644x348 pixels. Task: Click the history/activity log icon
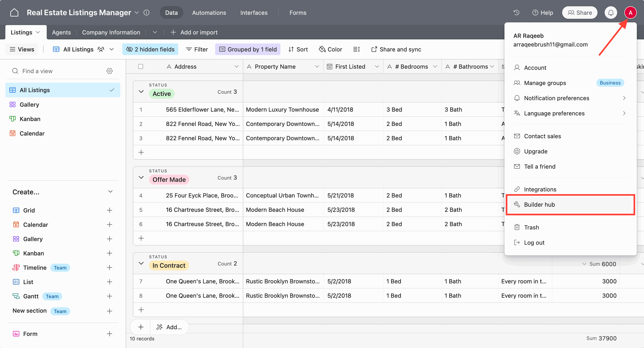(516, 12)
